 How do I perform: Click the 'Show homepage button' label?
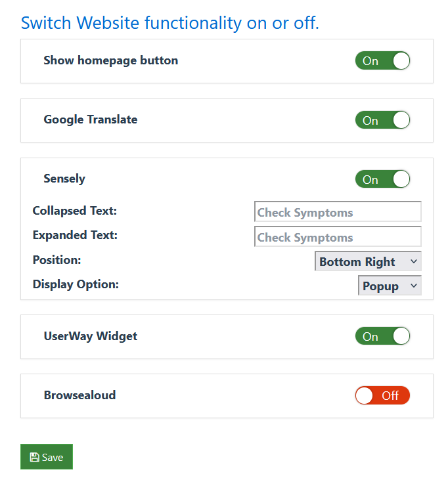110,60
